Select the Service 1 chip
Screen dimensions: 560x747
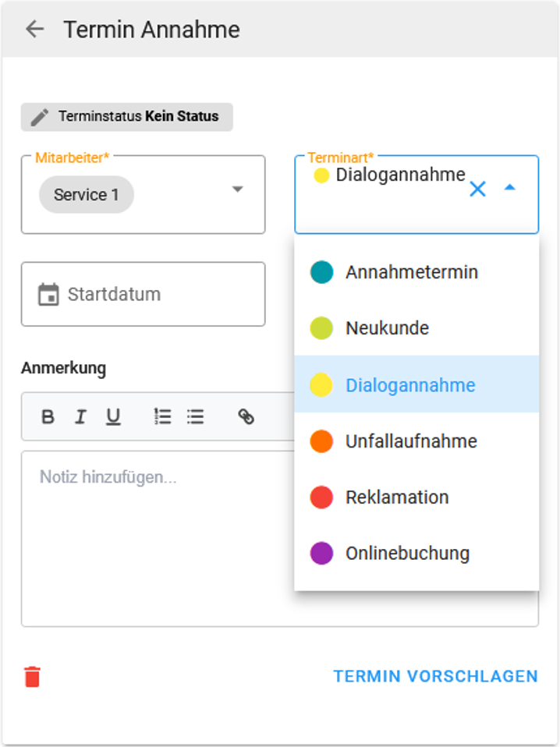point(87,194)
